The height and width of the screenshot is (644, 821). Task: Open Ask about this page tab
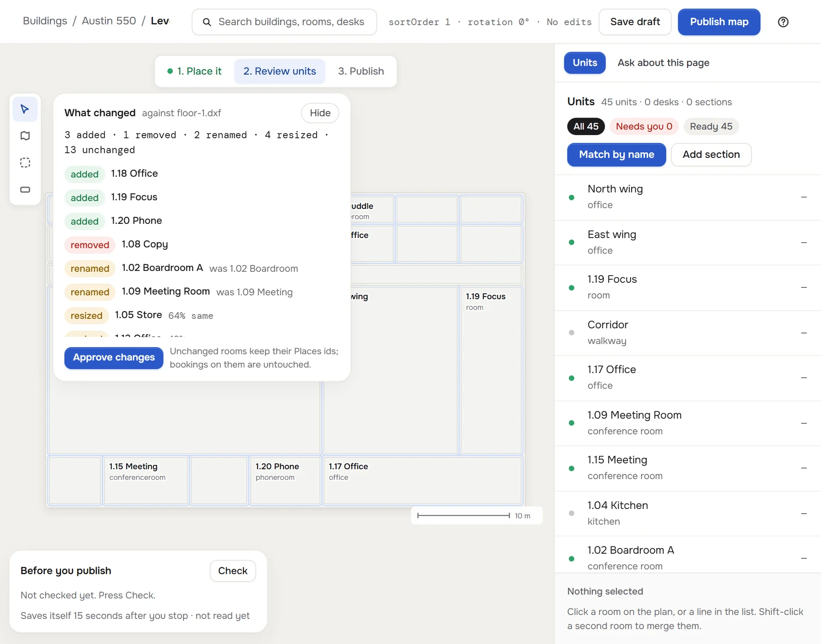[x=663, y=63]
